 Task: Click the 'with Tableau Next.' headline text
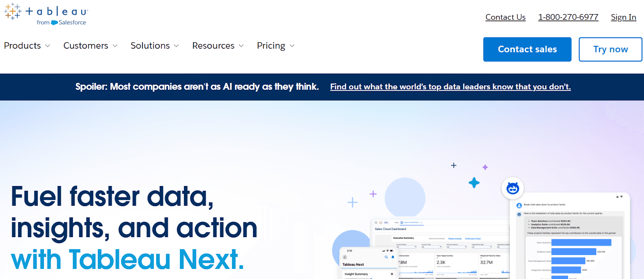click(x=127, y=259)
